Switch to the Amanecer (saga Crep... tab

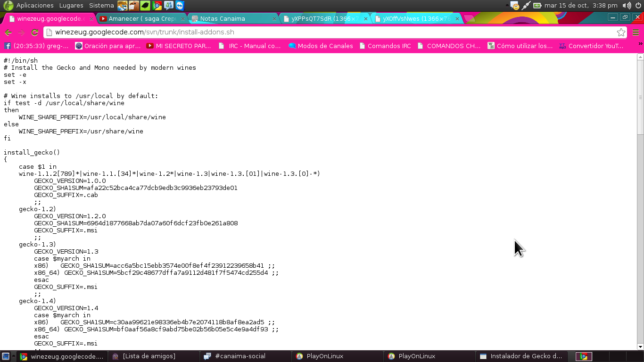tap(141, 19)
